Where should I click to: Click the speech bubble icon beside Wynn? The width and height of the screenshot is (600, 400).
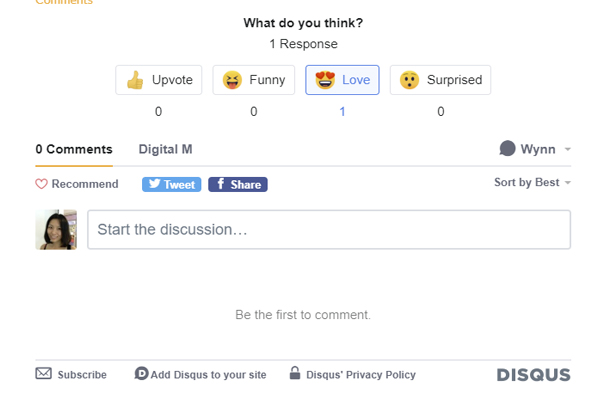[x=508, y=149]
